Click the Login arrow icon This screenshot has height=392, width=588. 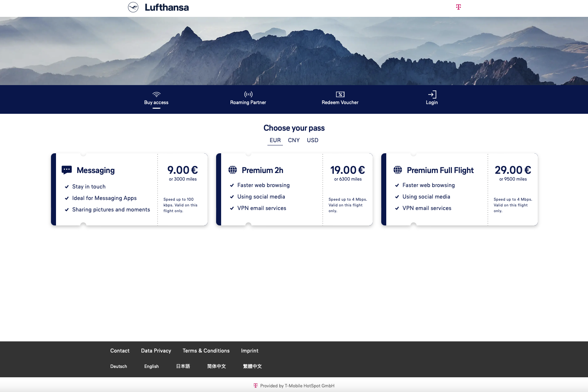point(432,94)
